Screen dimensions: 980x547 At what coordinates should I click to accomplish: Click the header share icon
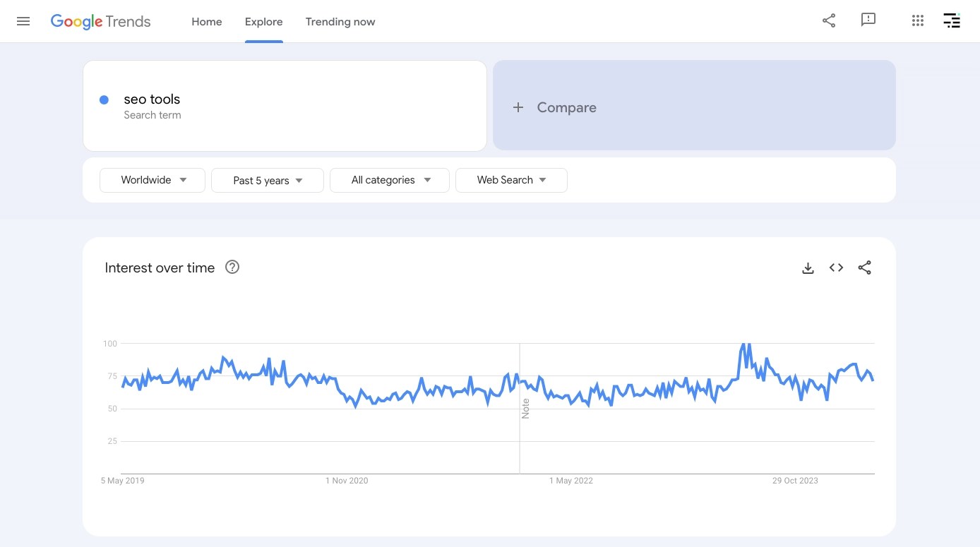pyautogui.click(x=829, y=21)
